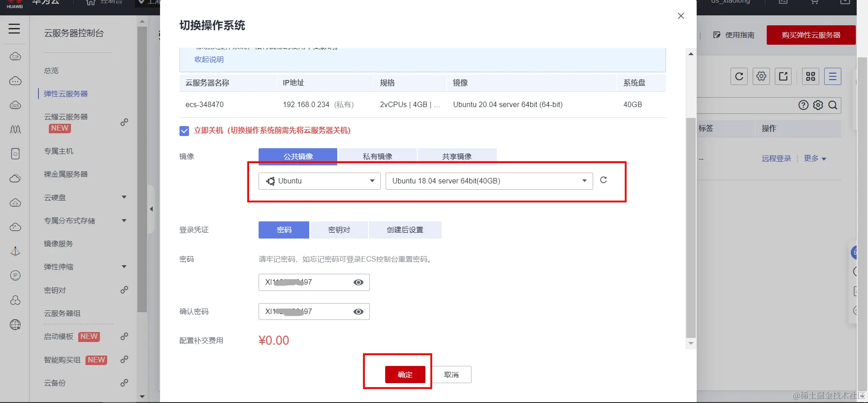Collapse the sidebar with the arrow handle

click(x=151, y=209)
